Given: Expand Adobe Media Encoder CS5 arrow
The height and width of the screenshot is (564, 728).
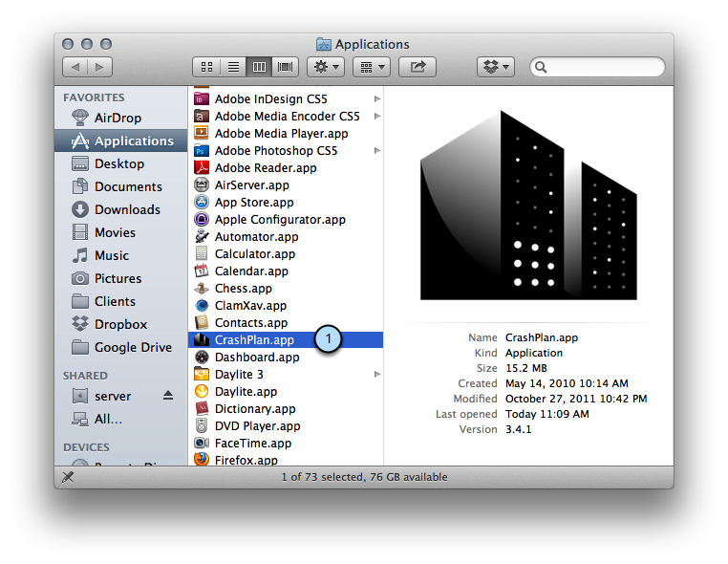Looking at the screenshot, I should (x=377, y=116).
